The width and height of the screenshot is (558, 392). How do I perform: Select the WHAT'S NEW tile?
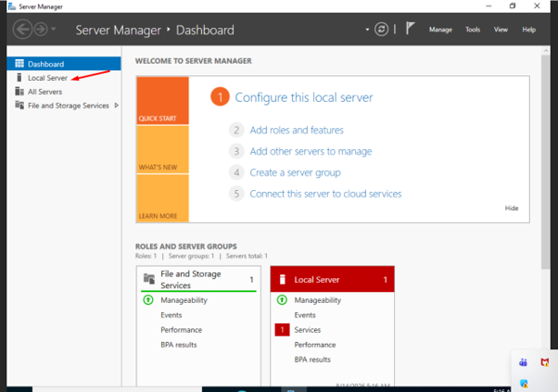162,149
